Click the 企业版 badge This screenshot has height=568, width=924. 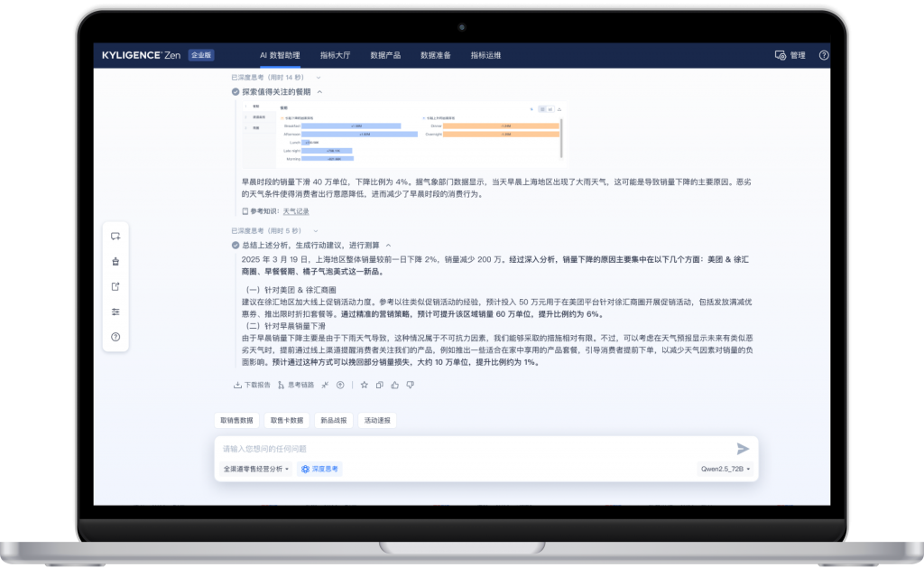pos(201,55)
